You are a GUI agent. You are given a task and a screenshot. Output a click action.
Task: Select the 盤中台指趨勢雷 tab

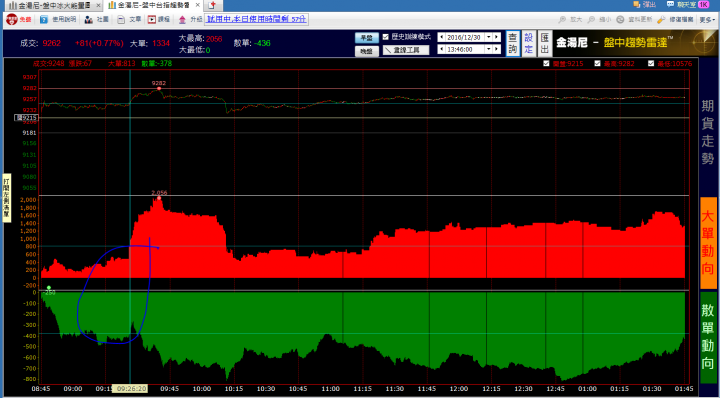point(152,5)
